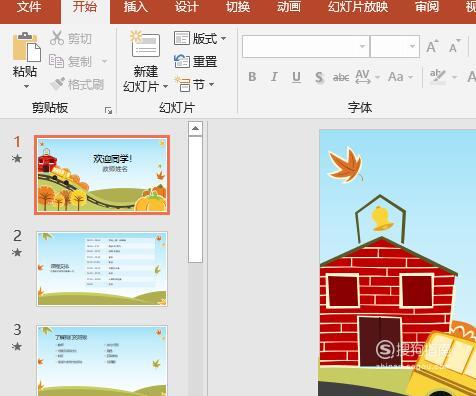476x396 pixels.
Task: Click the animation star under slide 3
Action: 17,346
